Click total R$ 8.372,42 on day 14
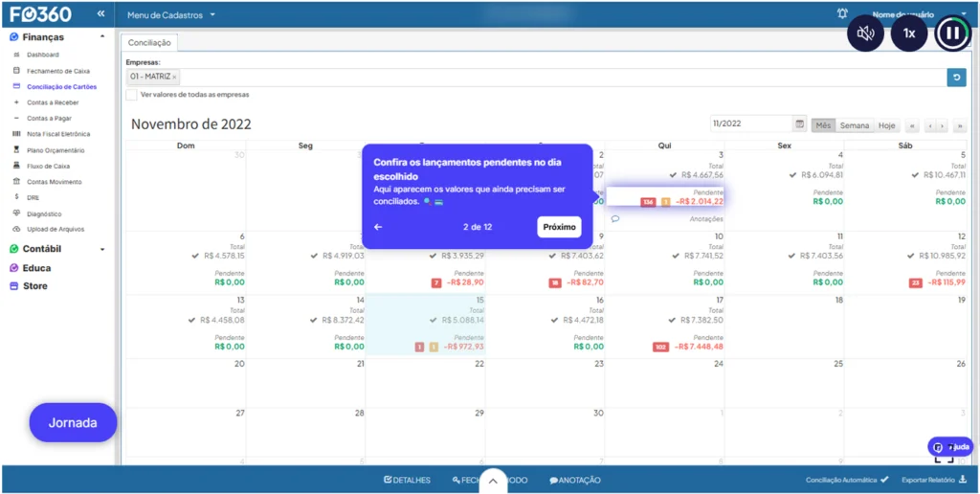The width and height of the screenshot is (980, 494). click(x=342, y=320)
